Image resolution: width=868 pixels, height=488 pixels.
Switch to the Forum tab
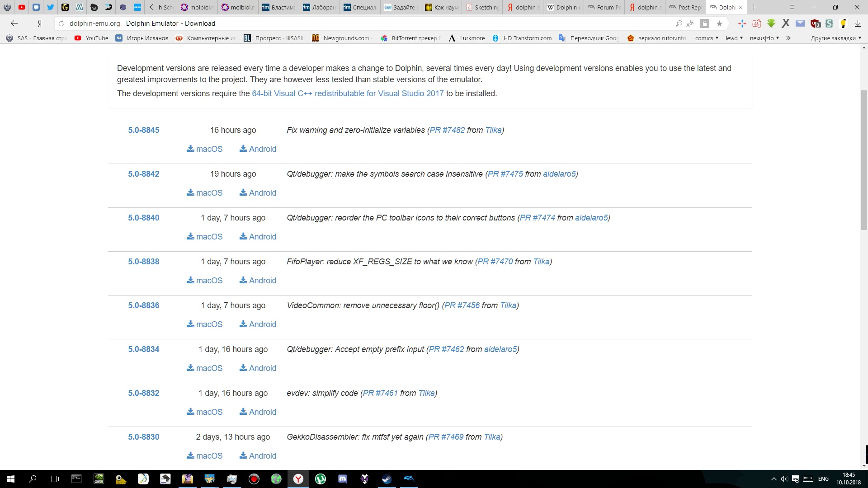(604, 7)
